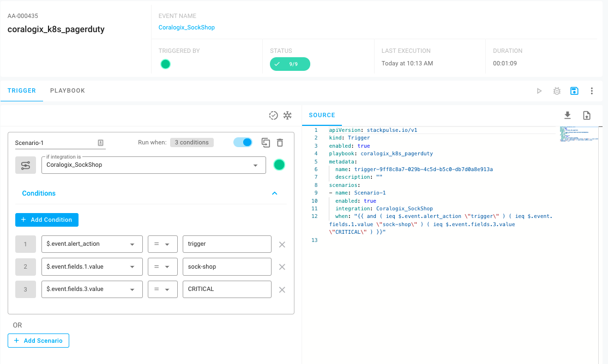The image size is (608, 364).
Task: Click the Add Scenario button
Action: coord(38,341)
